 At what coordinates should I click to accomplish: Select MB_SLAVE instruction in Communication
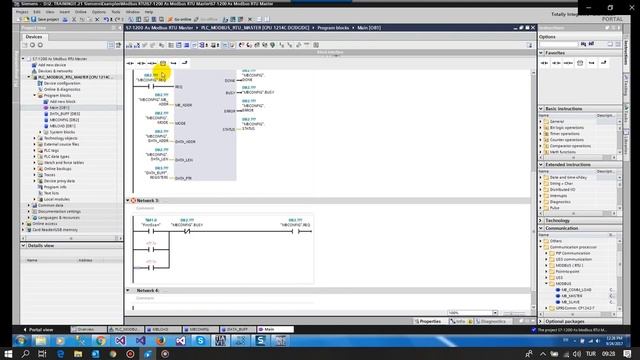tap(571, 302)
